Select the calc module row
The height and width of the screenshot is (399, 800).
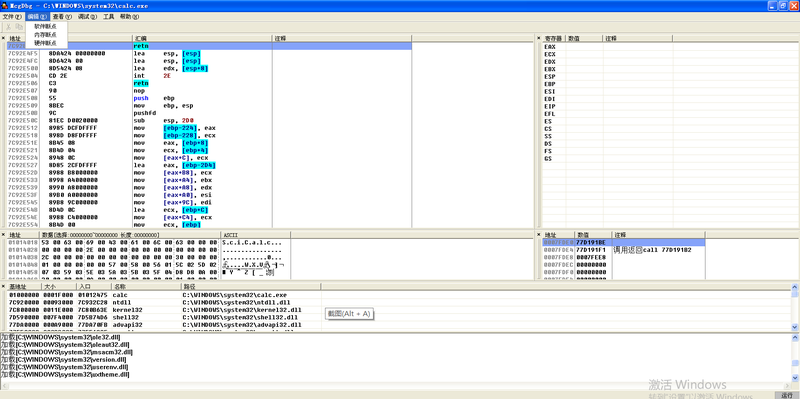coord(164,295)
